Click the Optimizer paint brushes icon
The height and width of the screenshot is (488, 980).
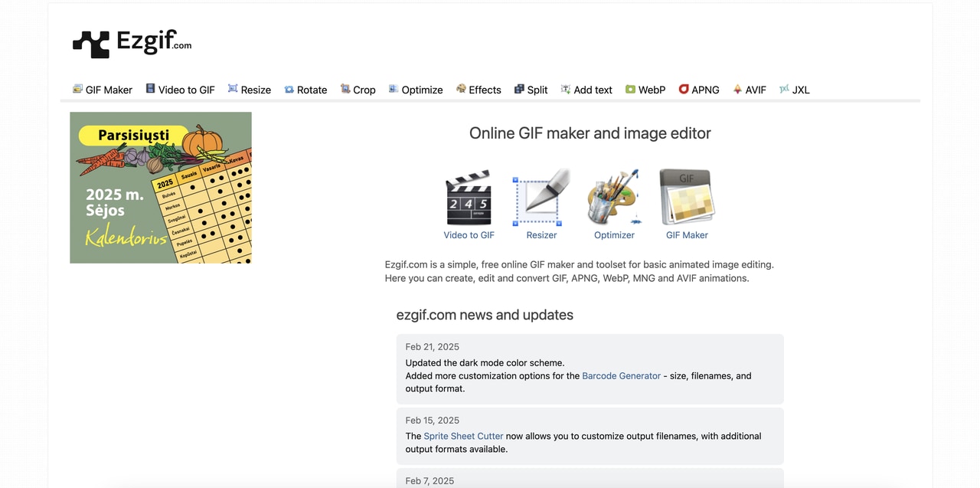614,197
